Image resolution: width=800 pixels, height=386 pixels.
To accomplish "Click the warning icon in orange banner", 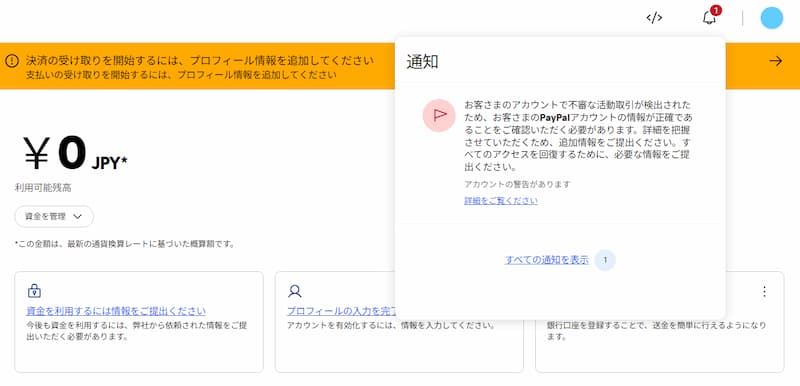I will tap(12, 61).
